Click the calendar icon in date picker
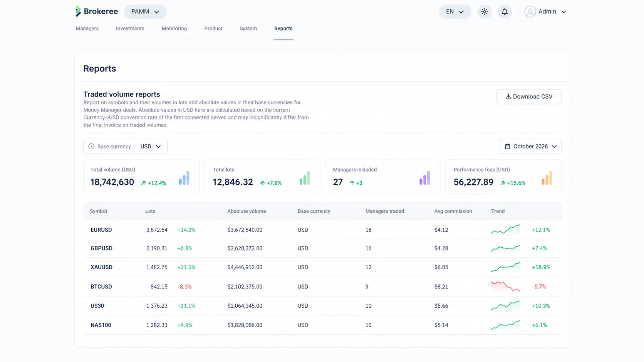The width and height of the screenshot is (644, 362). pyautogui.click(x=507, y=147)
